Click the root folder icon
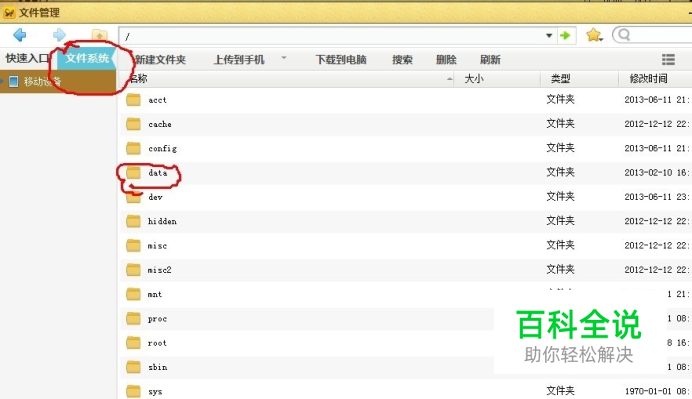The image size is (692, 399). tap(133, 343)
